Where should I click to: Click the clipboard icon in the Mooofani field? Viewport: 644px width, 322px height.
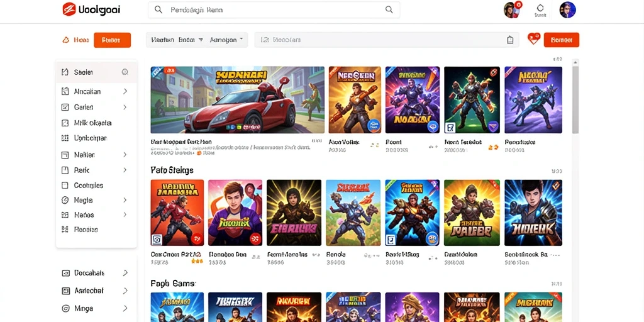[x=510, y=40]
